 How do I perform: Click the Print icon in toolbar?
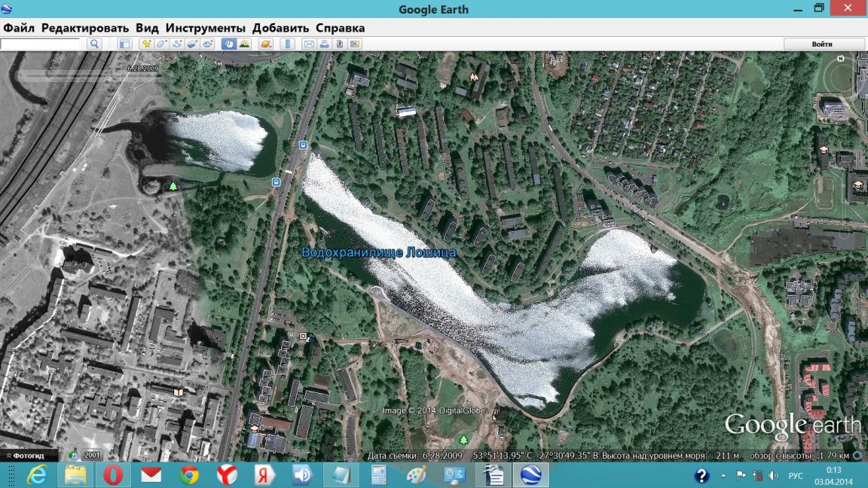pos(324,44)
